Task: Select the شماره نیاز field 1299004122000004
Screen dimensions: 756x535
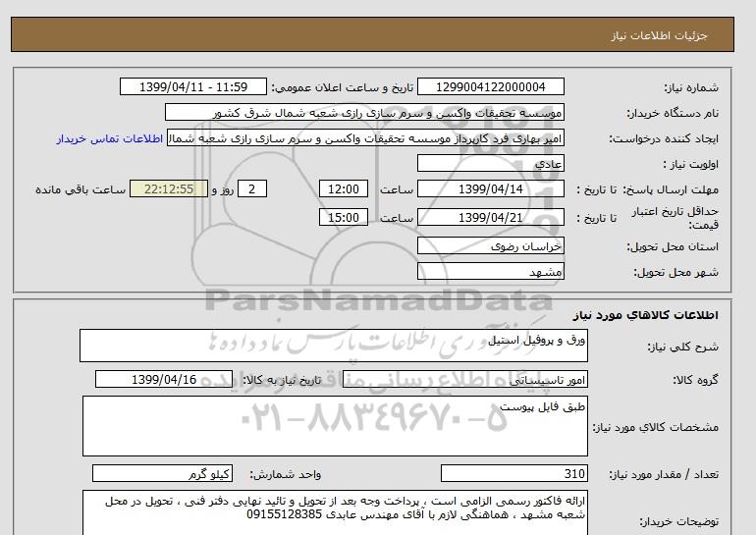Action: click(x=490, y=86)
